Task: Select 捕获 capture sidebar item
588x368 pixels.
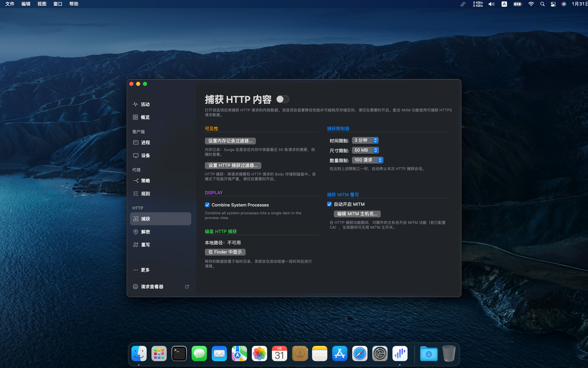Action: click(x=160, y=219)
